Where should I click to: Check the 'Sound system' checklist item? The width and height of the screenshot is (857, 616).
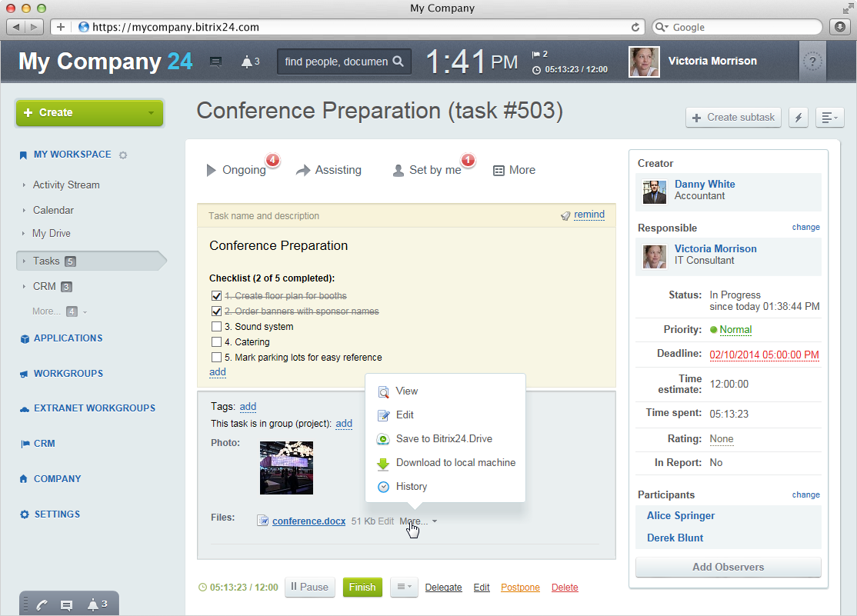coord(216,327)
